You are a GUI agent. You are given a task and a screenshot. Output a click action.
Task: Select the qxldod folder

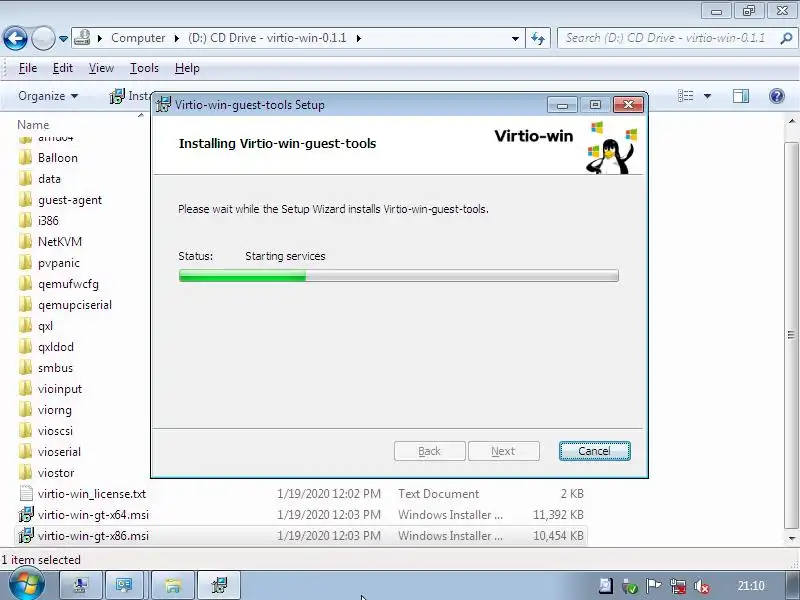(x=56, y=346)
